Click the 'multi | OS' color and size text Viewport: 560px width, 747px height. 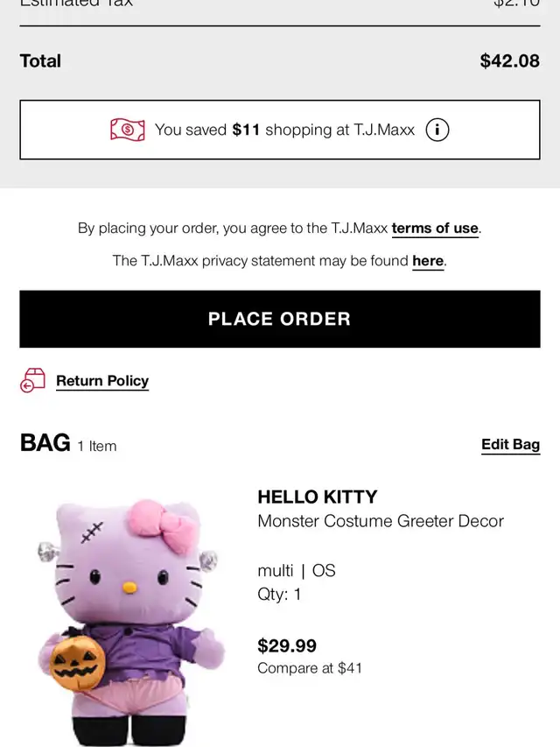(x=297, y=571)
